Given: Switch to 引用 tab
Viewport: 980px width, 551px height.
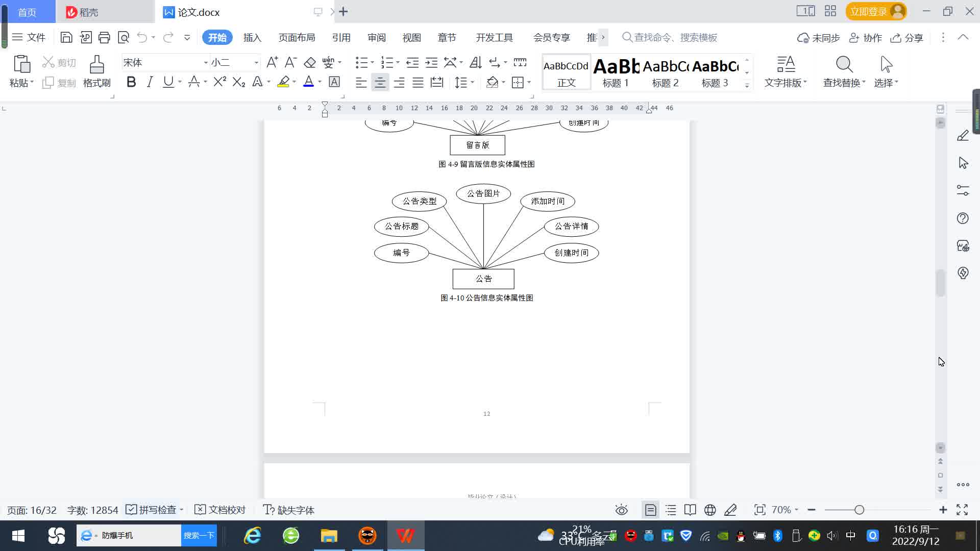Looking at the screenshot, I should (341, 38).
